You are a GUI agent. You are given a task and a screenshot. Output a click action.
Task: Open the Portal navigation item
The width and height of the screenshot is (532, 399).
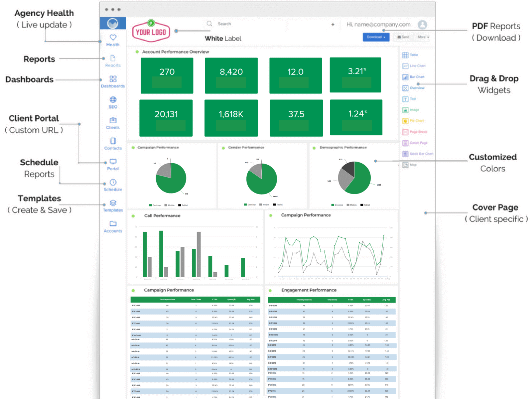pyautogui.click(x=113, y=164)
